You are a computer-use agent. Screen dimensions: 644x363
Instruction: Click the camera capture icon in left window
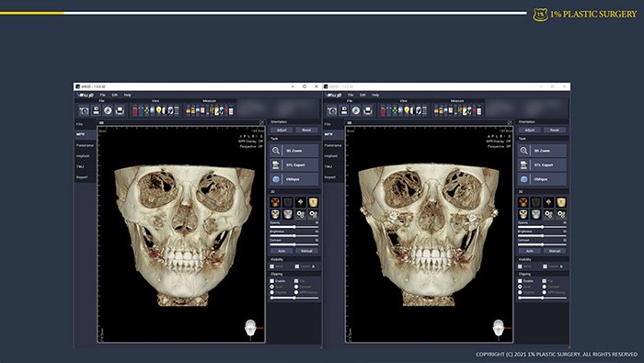pyautogui.click(x=85, y=111)
